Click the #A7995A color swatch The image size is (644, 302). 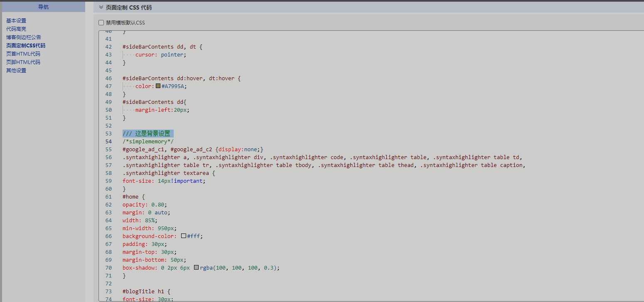coord(158,86)
